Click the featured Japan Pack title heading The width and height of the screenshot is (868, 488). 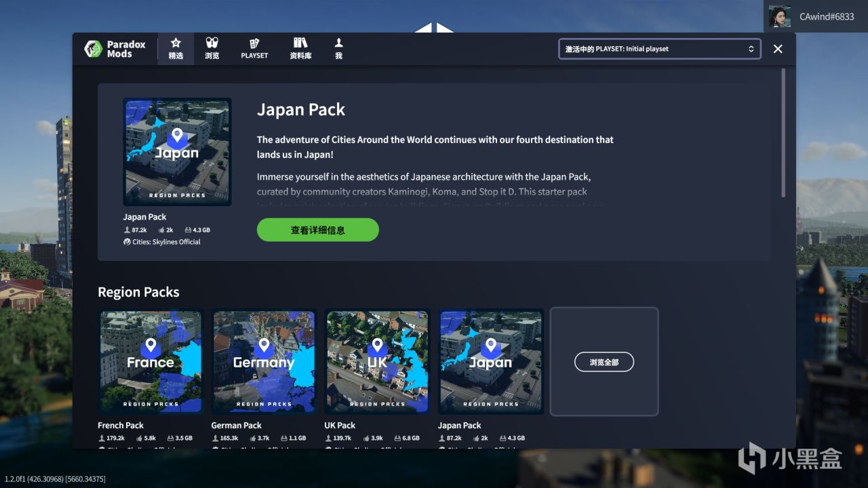(301, 110)
